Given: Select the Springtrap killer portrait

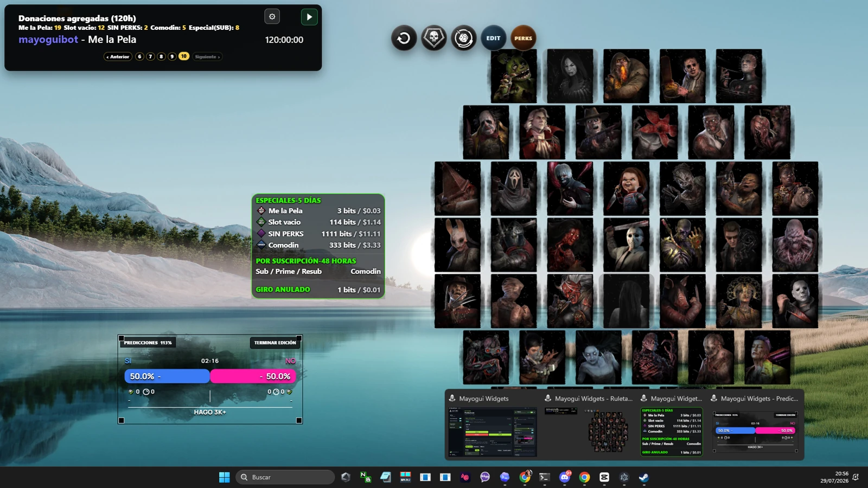Looking at the screenshot, I should [514, 76].
